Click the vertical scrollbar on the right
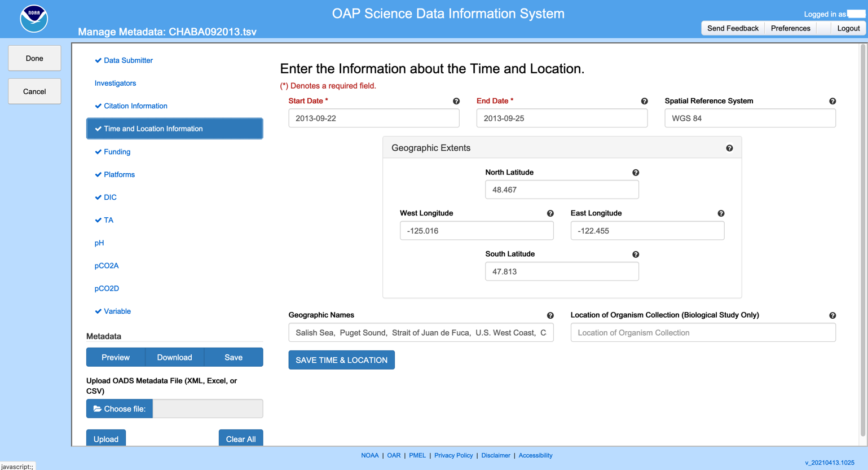This screenshot has width=868, height=470. pos(862,243)
